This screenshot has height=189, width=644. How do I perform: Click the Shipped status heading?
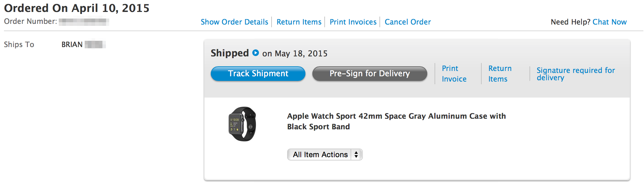[x=229, y=53]
